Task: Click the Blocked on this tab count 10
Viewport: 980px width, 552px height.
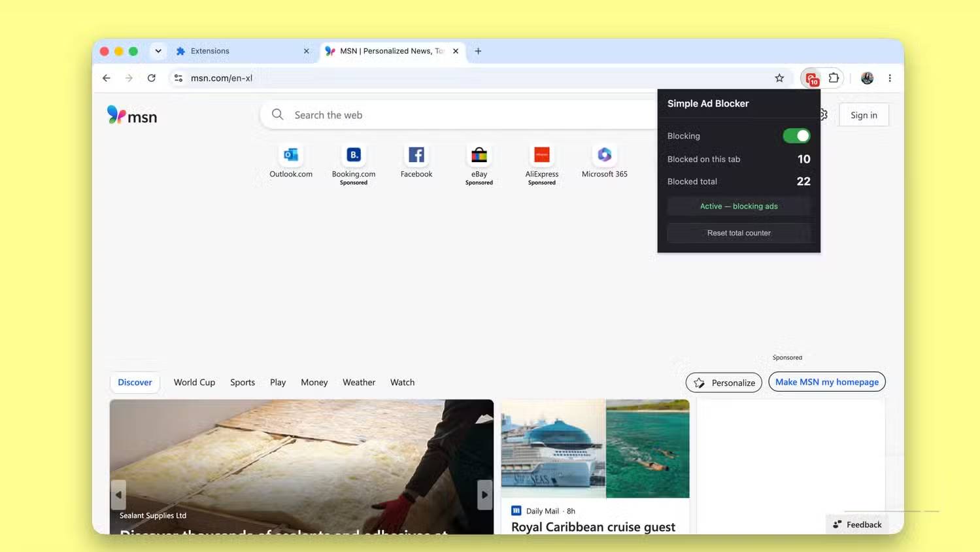Action: pyautogui.click(x=803, y=159)
